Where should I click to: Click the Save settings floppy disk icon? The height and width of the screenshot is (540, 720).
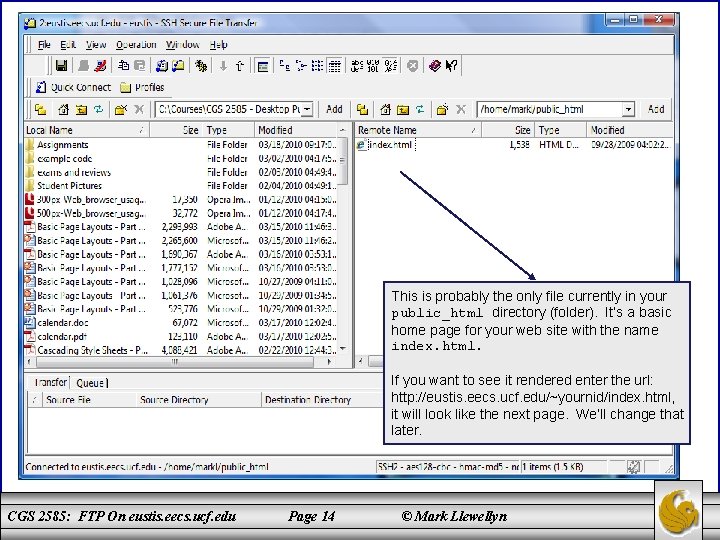(61, 66)
